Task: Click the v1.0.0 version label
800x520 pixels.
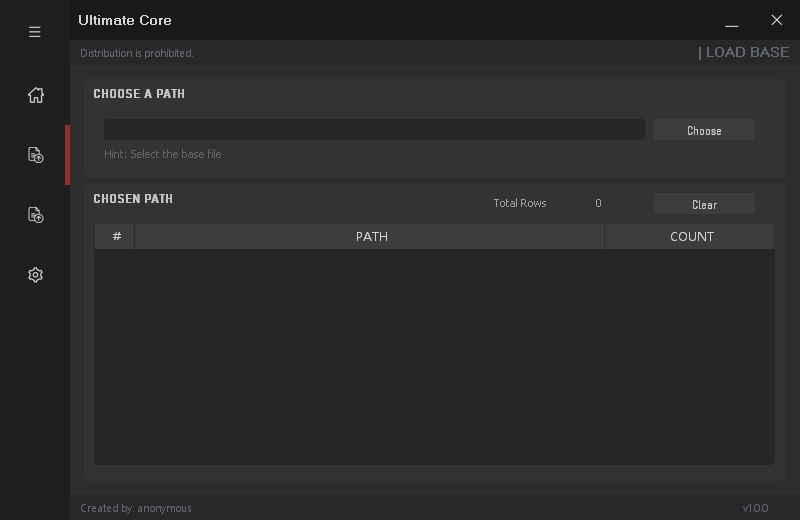Action: pos(755,508)
